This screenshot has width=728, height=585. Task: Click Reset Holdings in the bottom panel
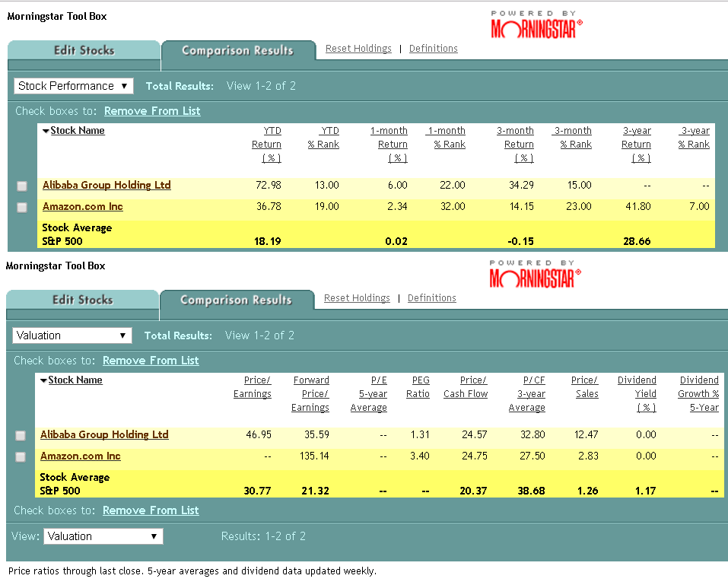tap(357, 297)
